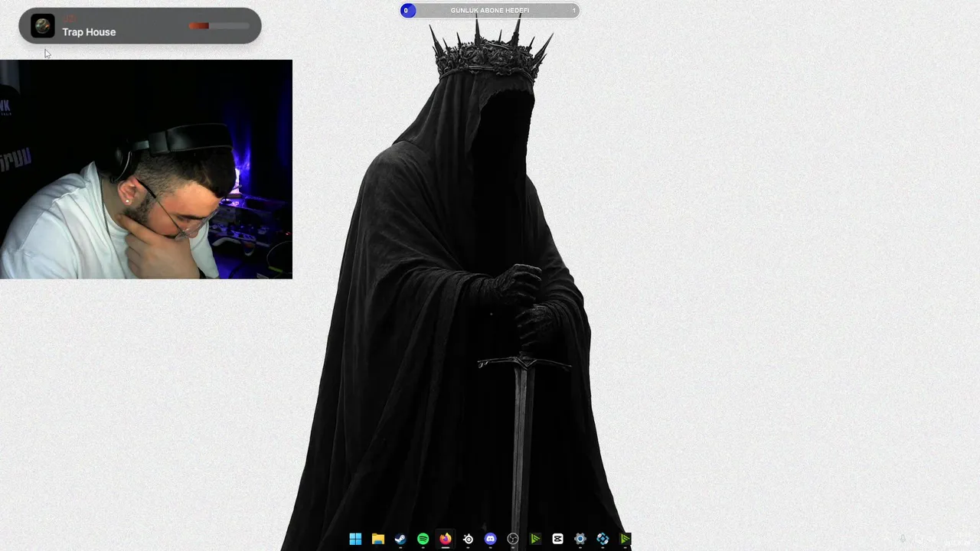Screen dimensions: 980x551
Task: Open SteelSeries app from the taskbar
Action: click(x=468, y=539)
